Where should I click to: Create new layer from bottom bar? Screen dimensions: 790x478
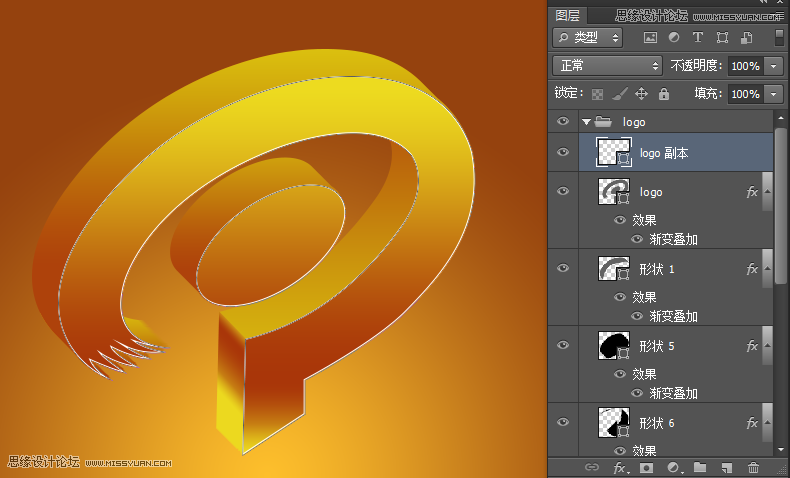(x=727, y=467)
